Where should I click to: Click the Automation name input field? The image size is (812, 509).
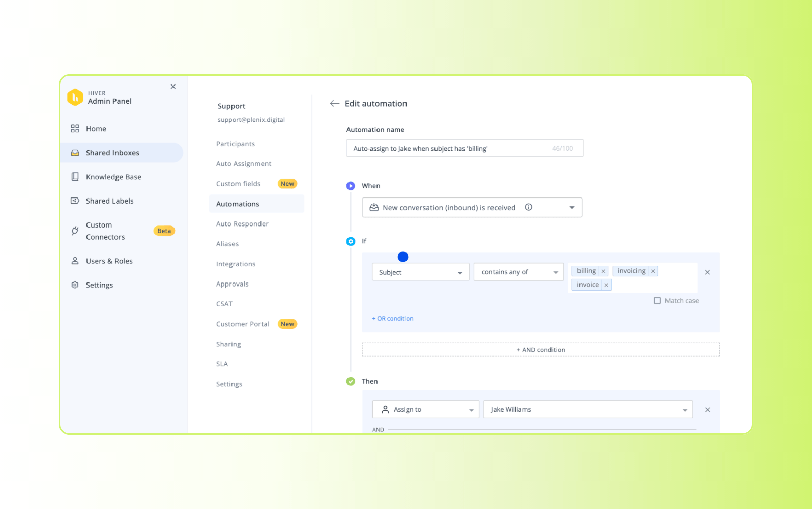[465, 148]
